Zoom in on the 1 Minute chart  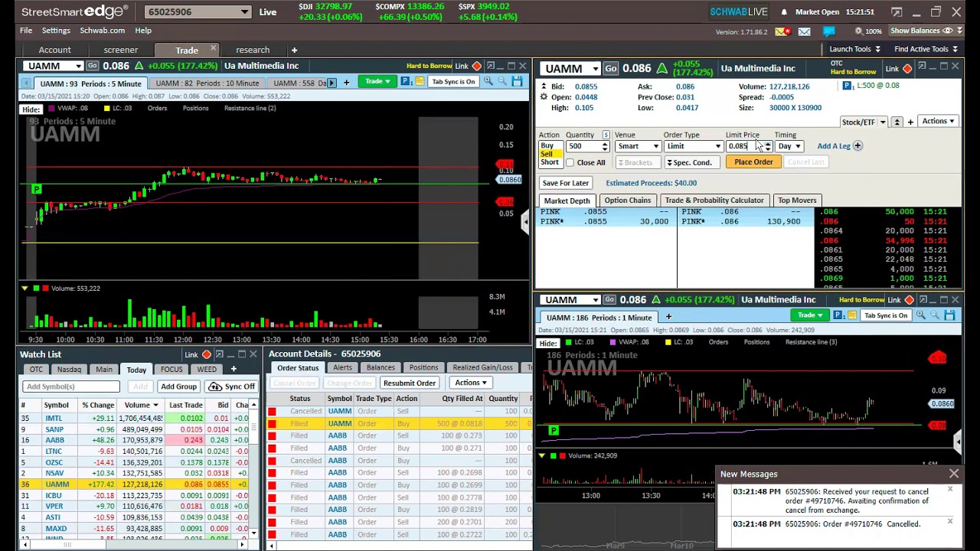[921, 315]
